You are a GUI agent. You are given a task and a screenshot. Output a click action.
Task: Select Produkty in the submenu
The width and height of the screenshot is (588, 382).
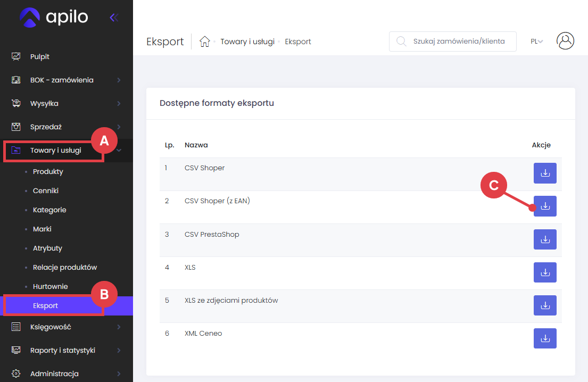[x=48, y=172]
